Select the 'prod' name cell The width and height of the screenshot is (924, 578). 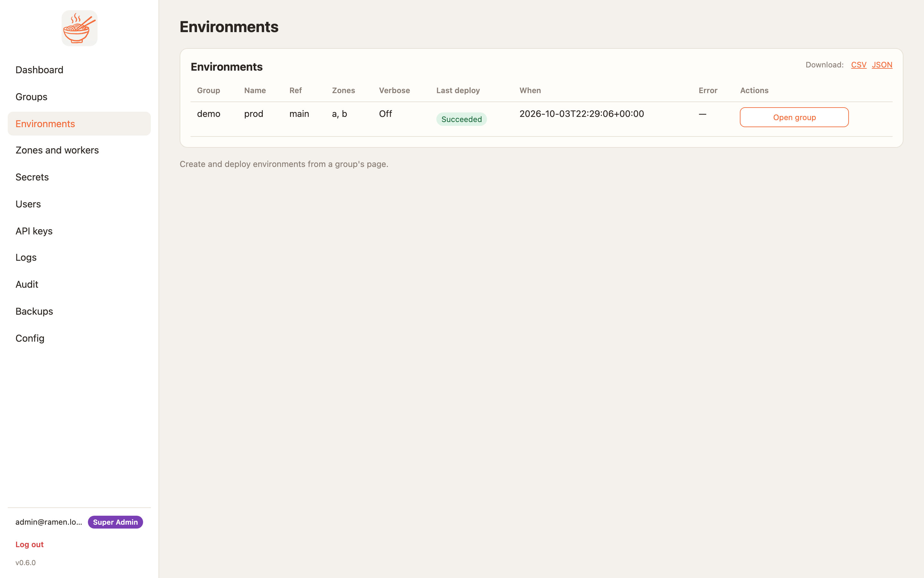pyautogui.click(x=253, y=114)
